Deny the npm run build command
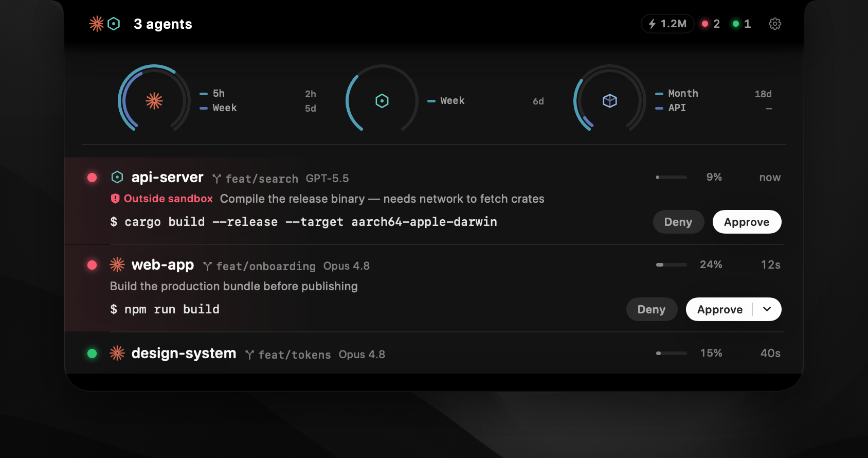868x458 pixels. (652, 309)
